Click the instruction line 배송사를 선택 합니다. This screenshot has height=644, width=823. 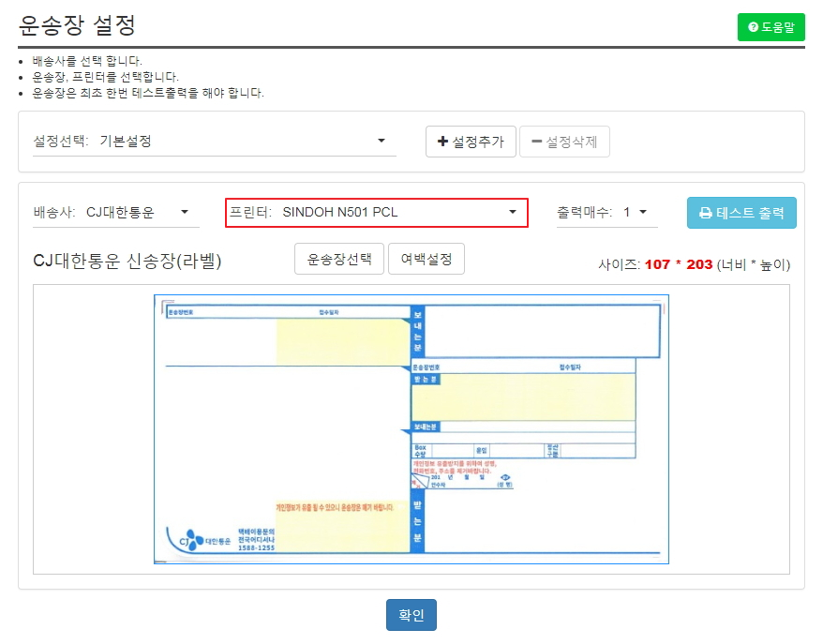tap(87, 61)
